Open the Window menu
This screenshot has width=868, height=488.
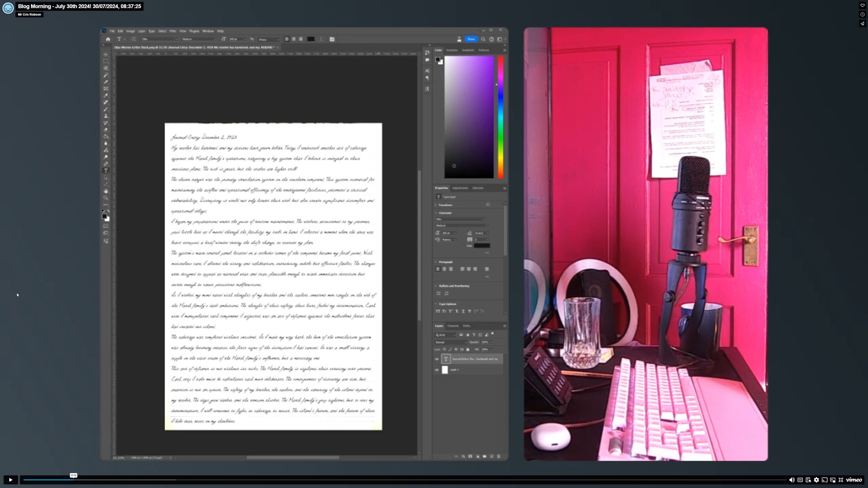(x=208, y=31)
